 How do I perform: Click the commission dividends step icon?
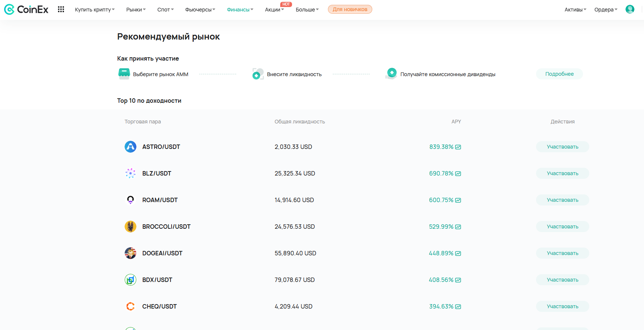click(x=391, y=74)
